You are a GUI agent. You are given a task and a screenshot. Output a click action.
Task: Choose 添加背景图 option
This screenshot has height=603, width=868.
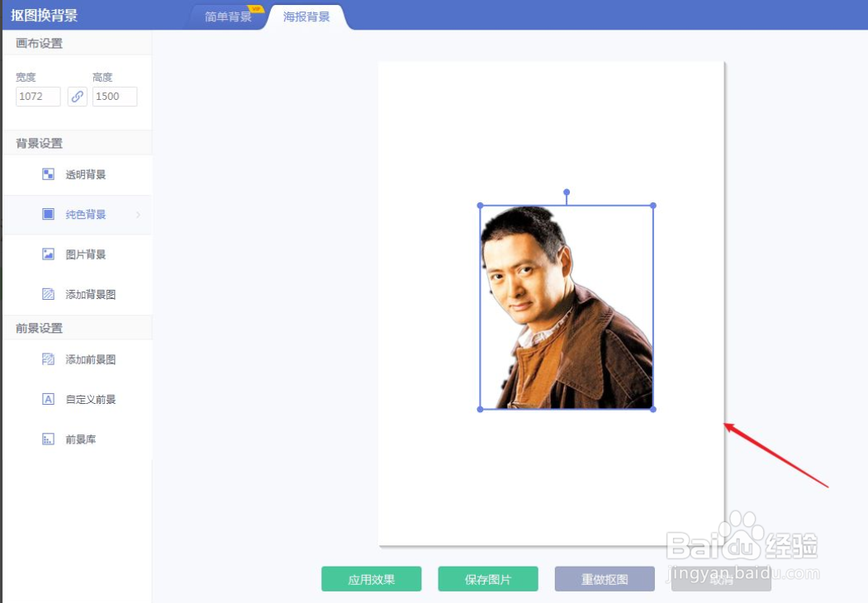[x=77, y=295]
